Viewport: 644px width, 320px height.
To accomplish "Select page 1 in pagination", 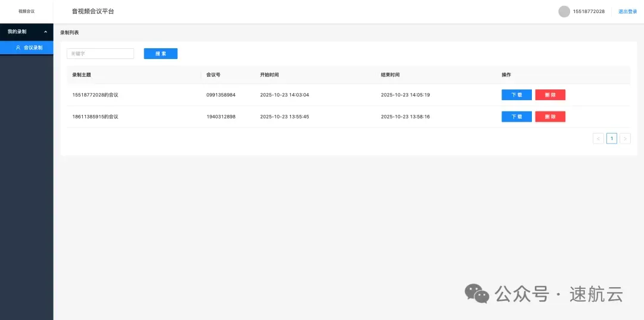I will coord(612,139).
